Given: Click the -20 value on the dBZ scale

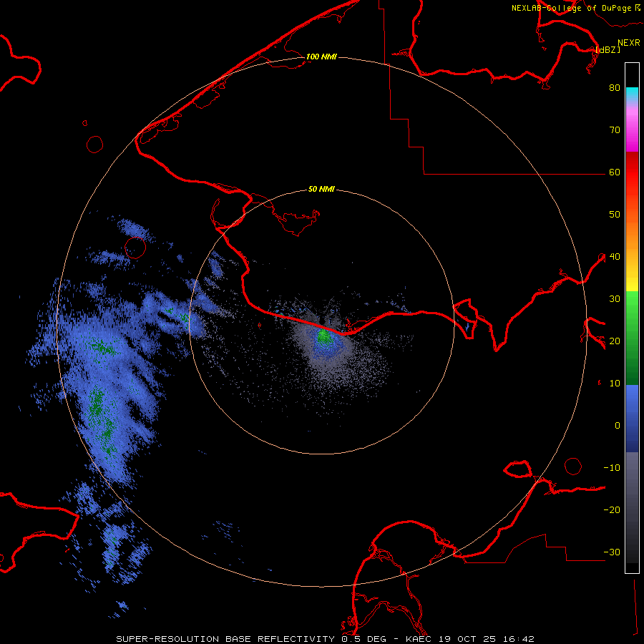Looking at the screenshot, I should (x=612, y=510).
